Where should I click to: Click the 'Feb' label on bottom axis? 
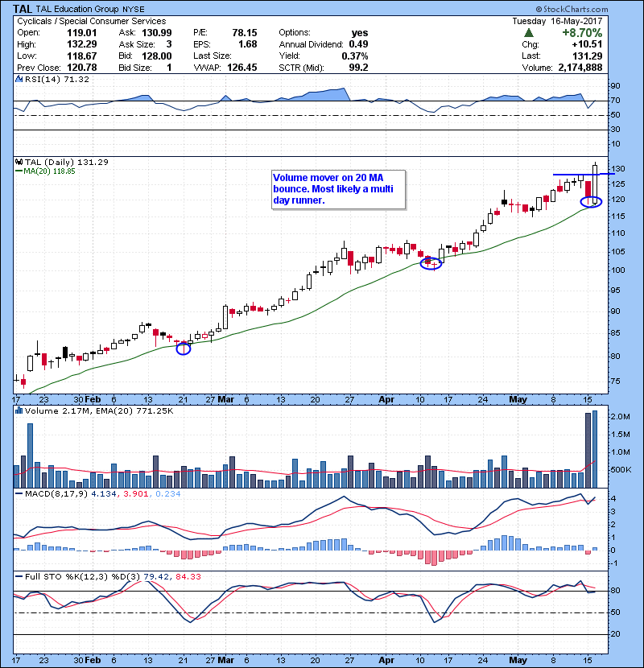(x=93, y=660)
